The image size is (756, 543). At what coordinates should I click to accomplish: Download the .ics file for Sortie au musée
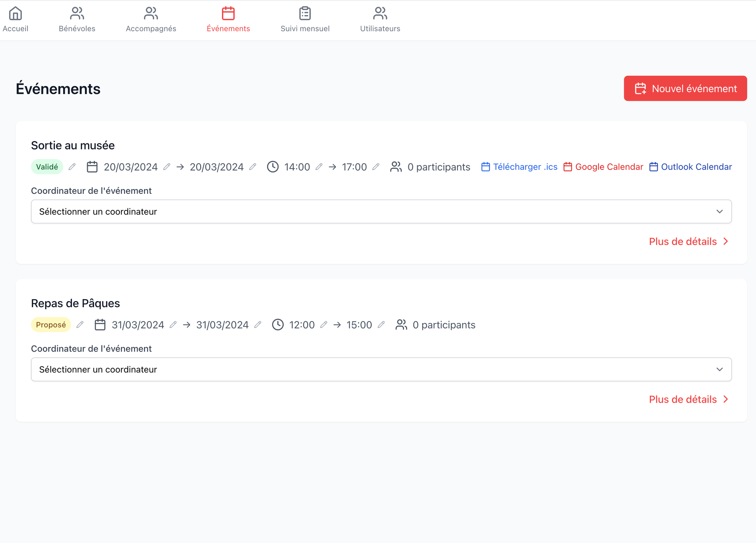point(519,167)
